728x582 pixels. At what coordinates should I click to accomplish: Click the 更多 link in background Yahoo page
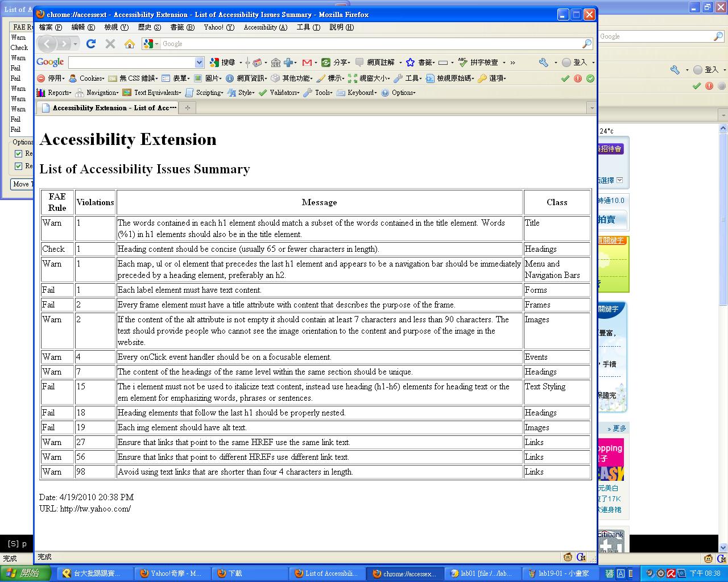click(617, 429)
